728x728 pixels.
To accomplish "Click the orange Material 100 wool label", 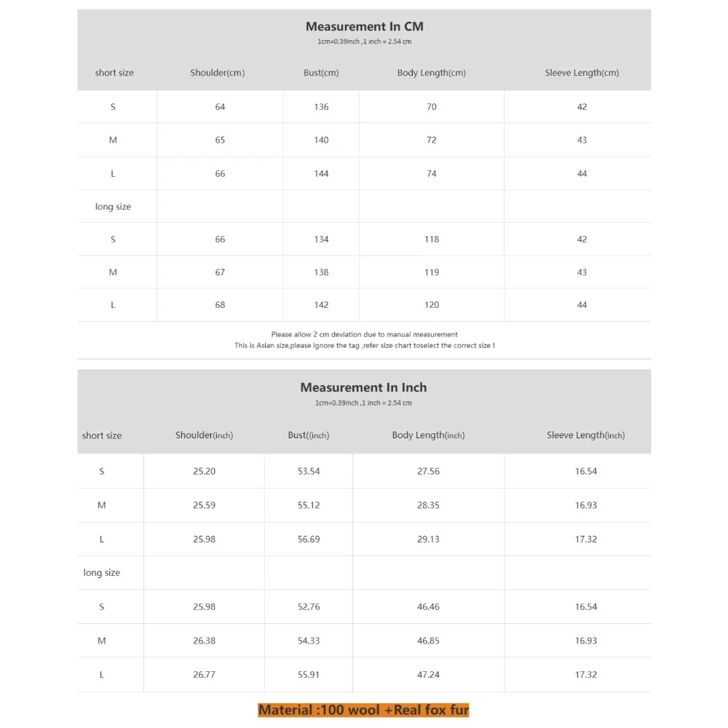I will (x=363, y=710).
